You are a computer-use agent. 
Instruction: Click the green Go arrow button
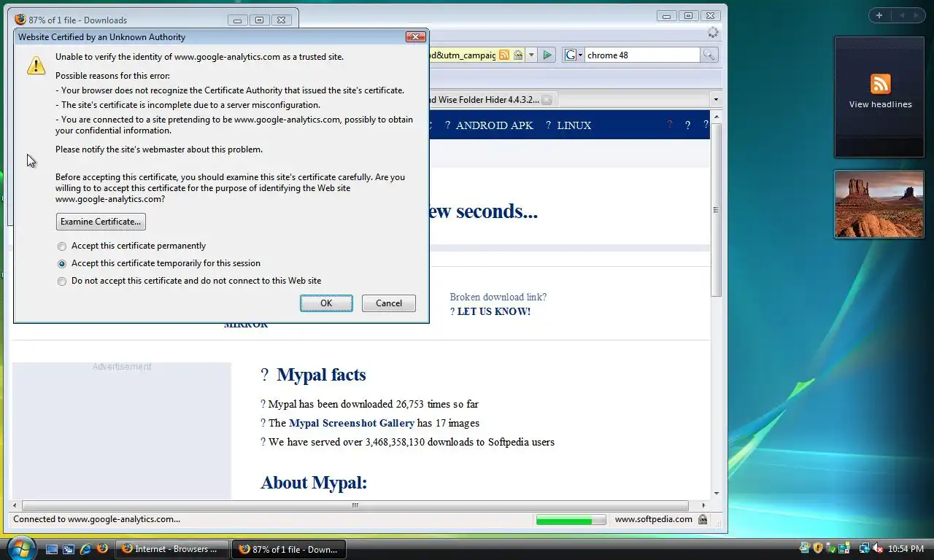click(548, 55)
